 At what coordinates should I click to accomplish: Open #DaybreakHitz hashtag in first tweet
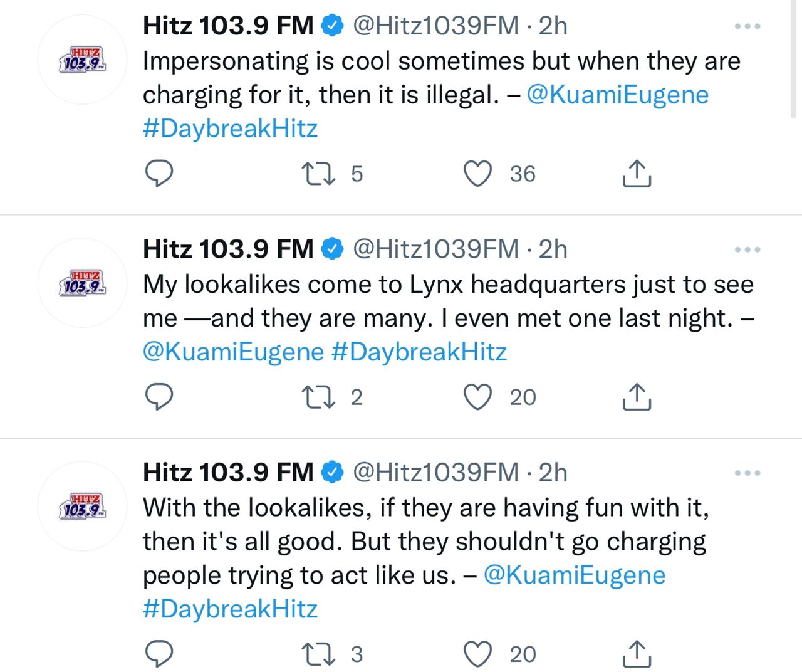pos(230,129)
